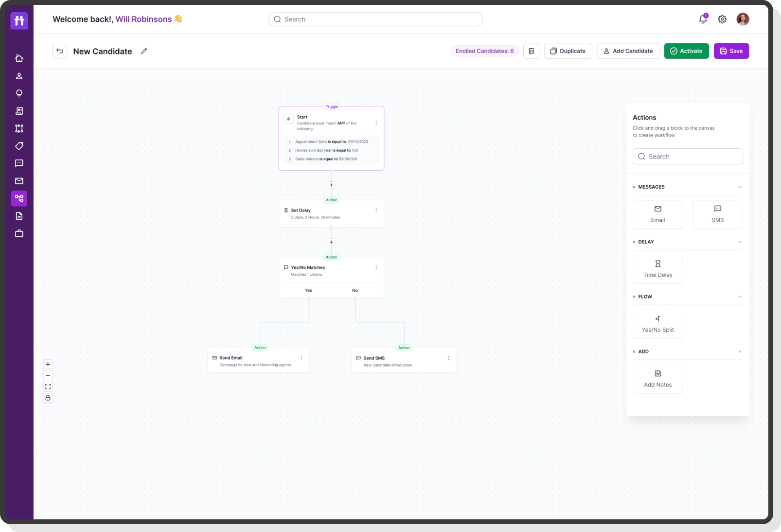Image resolution: width=781 pixels, height=532 pixels.
Task: Select the Email action block
Action: click(657, 214)
